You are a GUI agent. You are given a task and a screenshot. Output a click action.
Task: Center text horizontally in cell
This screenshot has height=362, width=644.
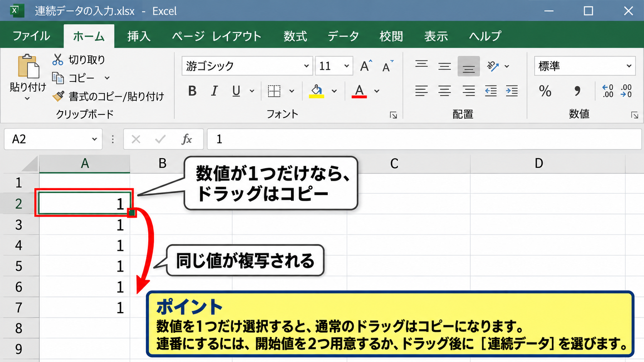tap(444, 91)
